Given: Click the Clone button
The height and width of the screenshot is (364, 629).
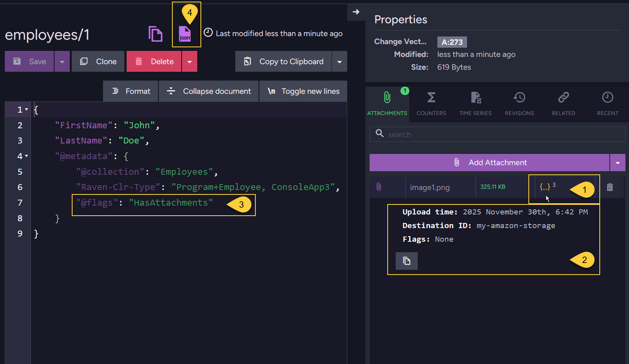Looking at the screenshot, I should [98, 62].
